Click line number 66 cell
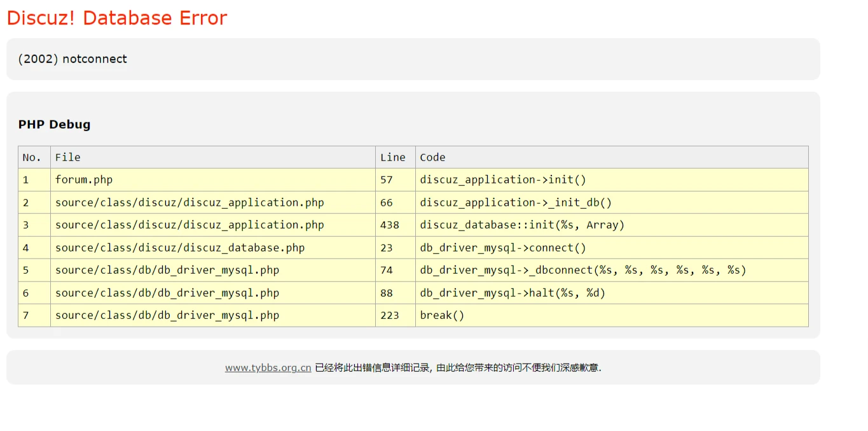The height and width of the screenshot is (431, 868). pyautogui.click(x=396, y=202)
